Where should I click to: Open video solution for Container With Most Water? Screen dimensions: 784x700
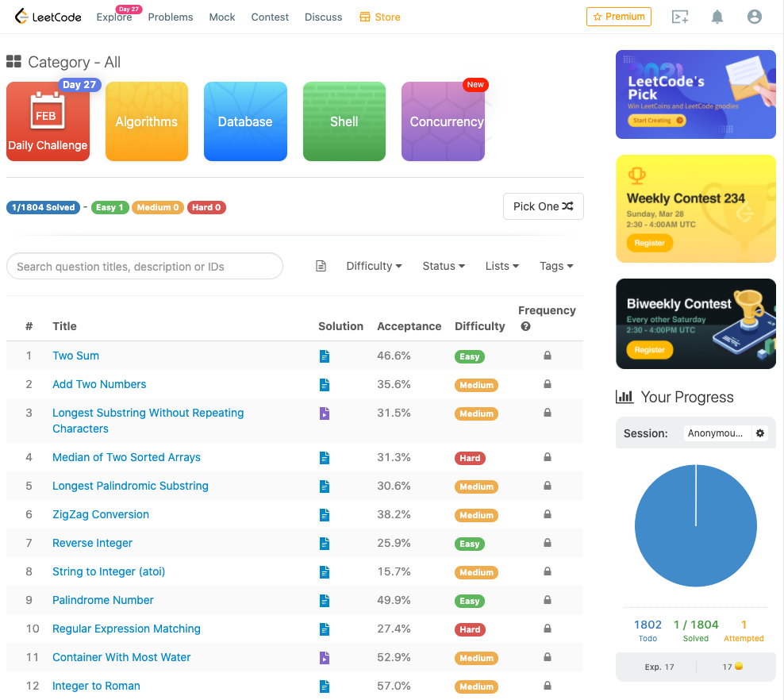[325, 657]
